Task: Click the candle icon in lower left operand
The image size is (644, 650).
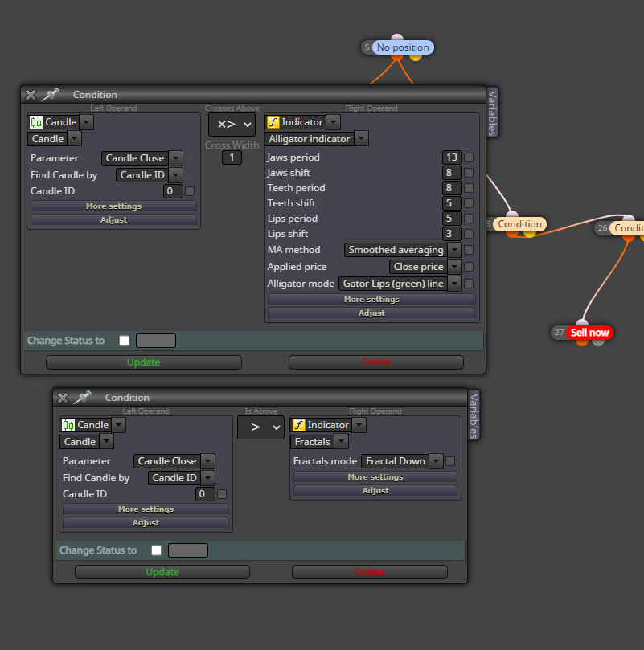Action: pos(68,425)
